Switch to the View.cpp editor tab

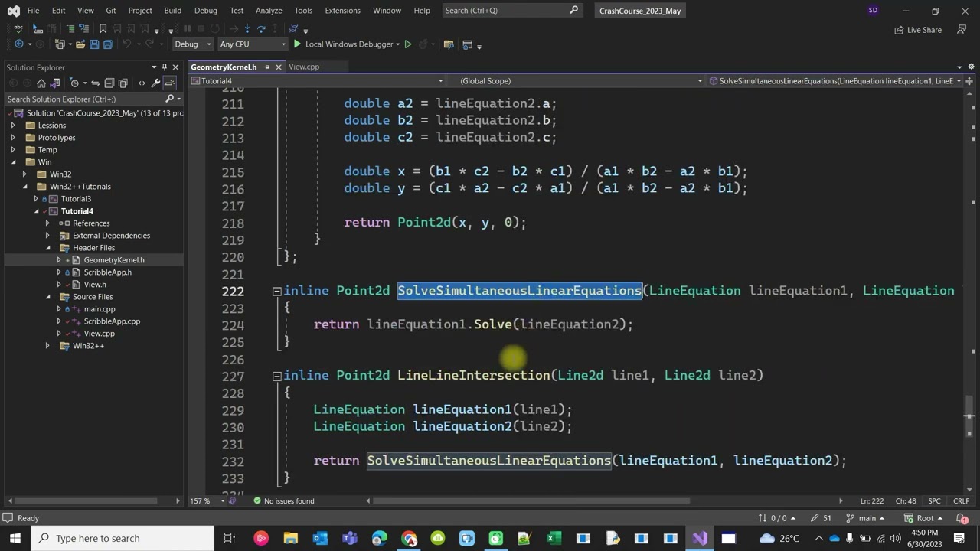[x=304, y=67]
